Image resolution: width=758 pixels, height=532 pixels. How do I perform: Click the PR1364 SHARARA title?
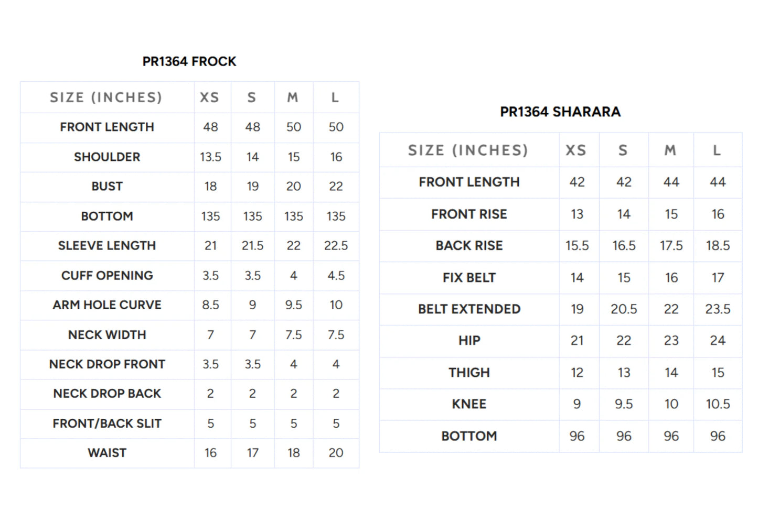point(560,112)
